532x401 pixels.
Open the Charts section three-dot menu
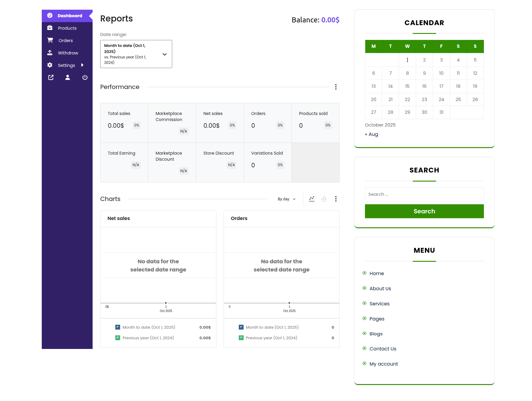[x=336, y=199]
